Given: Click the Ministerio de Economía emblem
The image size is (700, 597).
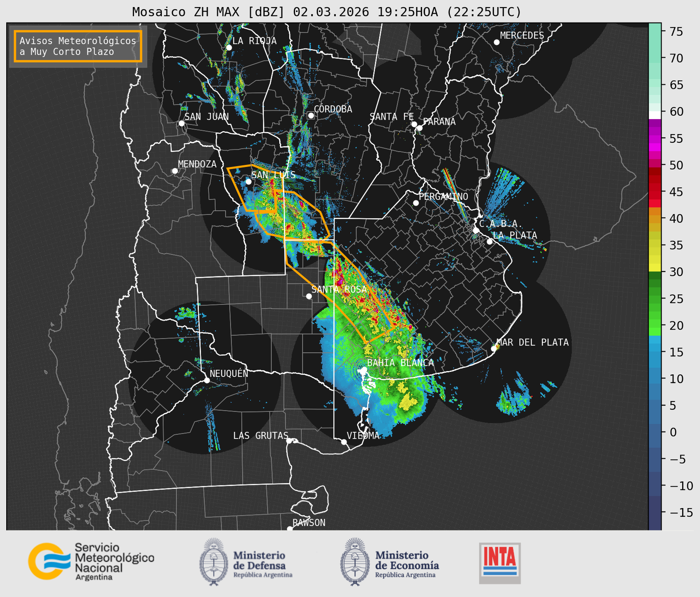Looking at the screenshot, I should point(354,562).
